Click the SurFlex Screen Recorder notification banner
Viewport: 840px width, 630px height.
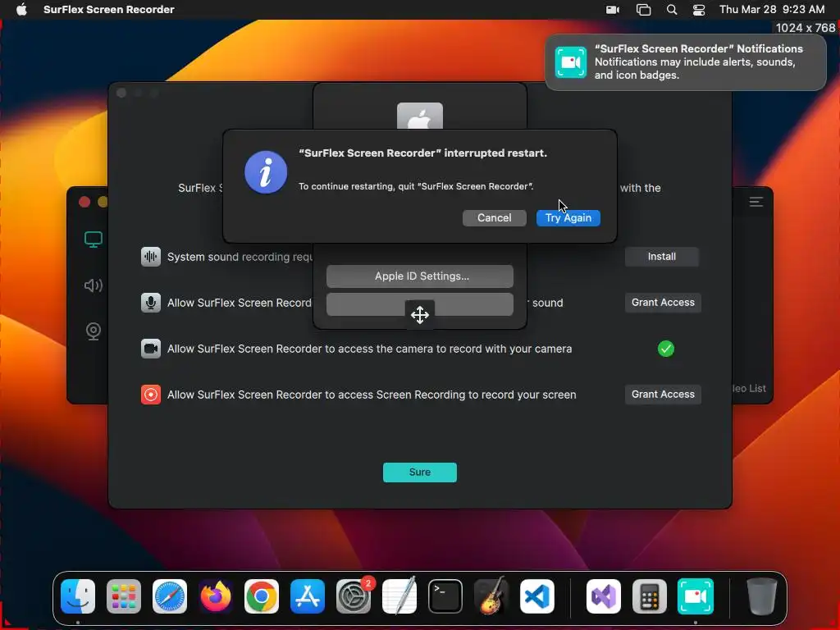click(685, 62)
